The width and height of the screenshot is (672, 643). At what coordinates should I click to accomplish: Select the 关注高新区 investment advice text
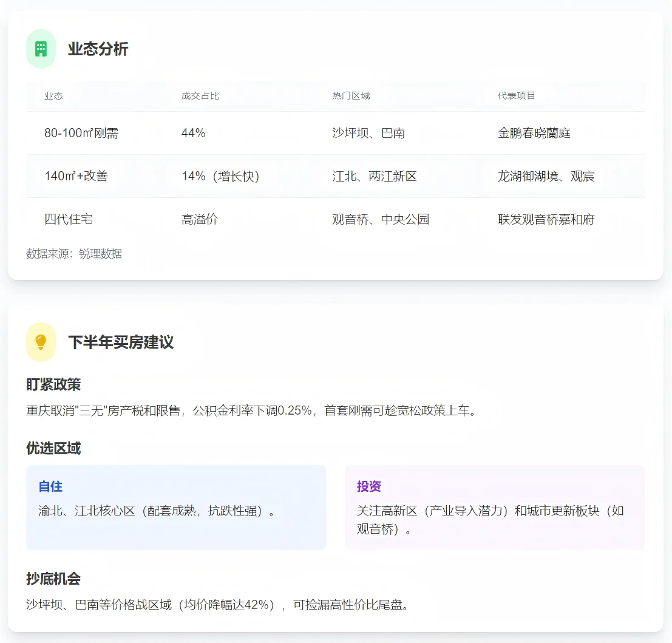coord(490,520)
